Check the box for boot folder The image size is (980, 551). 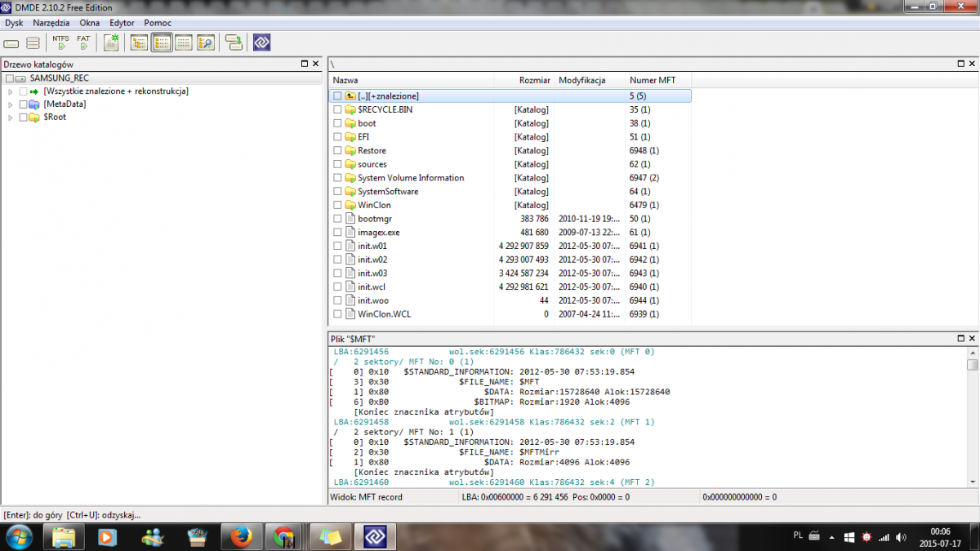click(x=337, y=123)
